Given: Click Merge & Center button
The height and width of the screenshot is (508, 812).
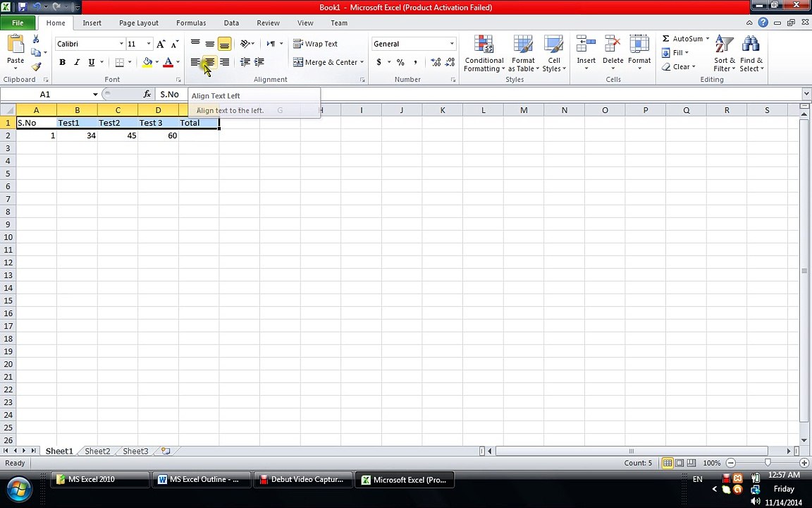Looking at the screenshot, I should click(325, 62).
